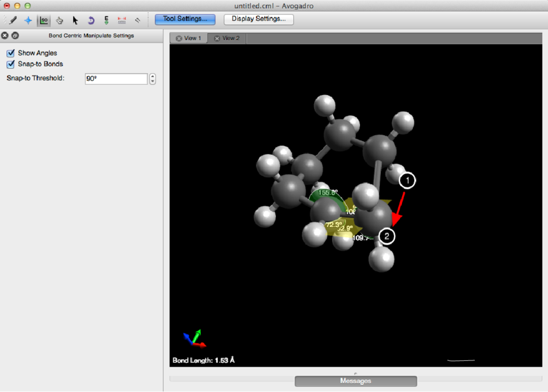Select the Align tool icon
The image size is (548, 392).
pyautogui.click(x=138, y=20)
